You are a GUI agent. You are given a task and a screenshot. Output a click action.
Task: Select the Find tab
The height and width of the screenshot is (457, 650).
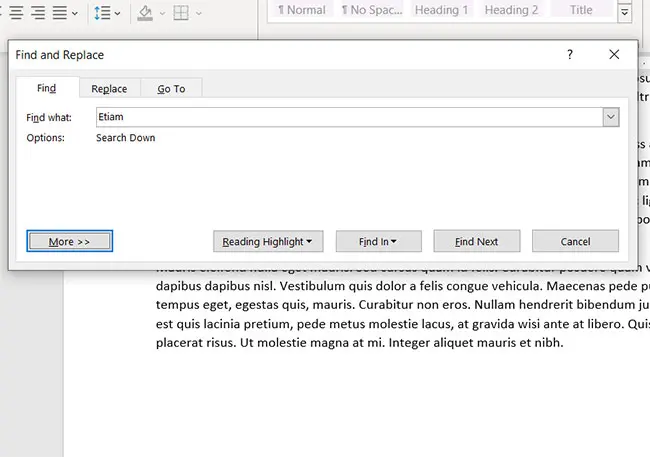[46, 89]
